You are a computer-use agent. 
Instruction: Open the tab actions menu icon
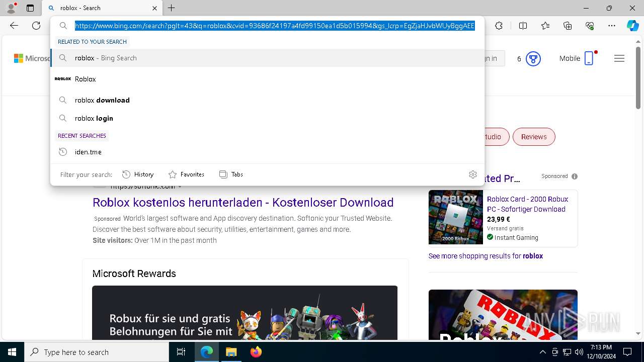pyautogui.click(x=30, y=8)
